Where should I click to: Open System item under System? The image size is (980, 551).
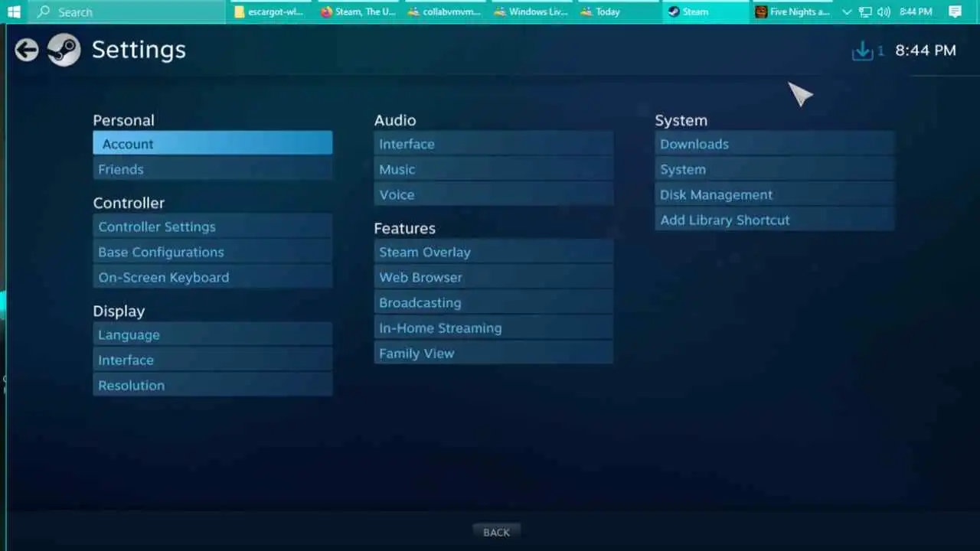(775, 169)
